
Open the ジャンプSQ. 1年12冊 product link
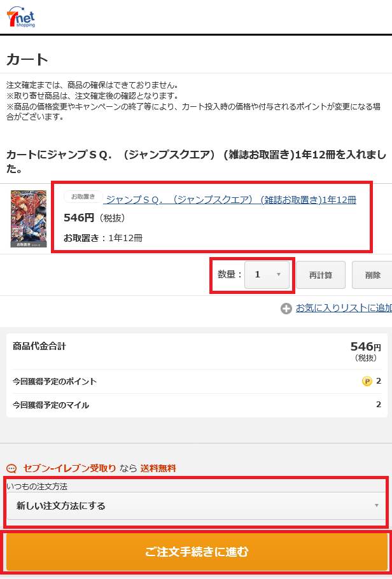231,200
